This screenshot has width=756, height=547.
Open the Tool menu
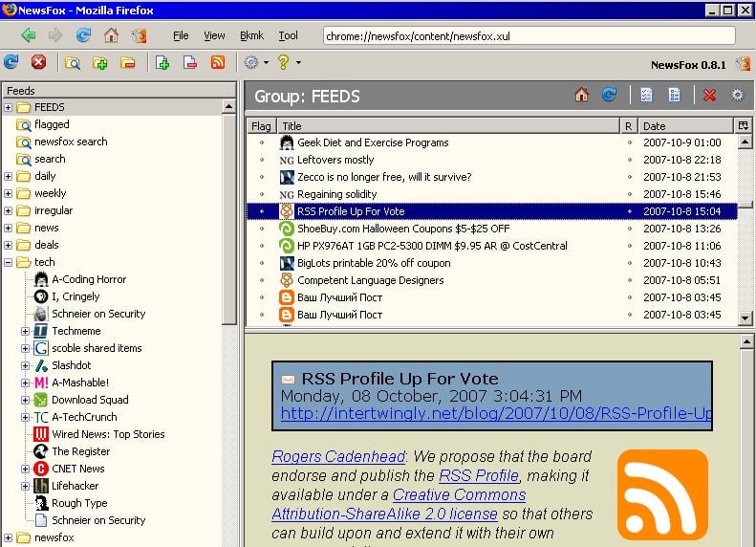[288, 35]
